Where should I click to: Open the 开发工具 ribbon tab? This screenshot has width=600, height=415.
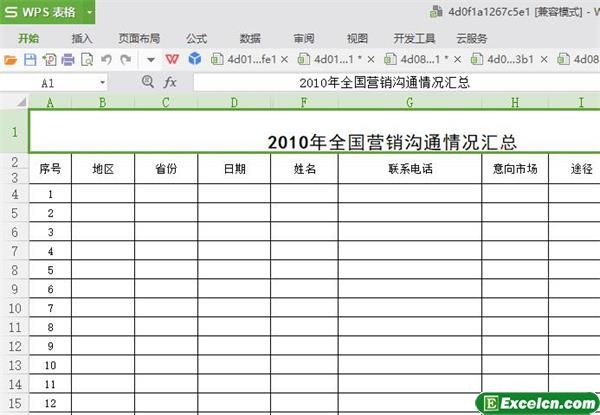coord(414,38)
